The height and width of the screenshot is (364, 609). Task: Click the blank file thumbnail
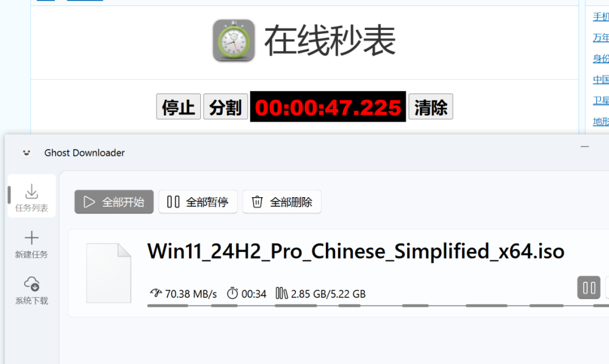109,273
